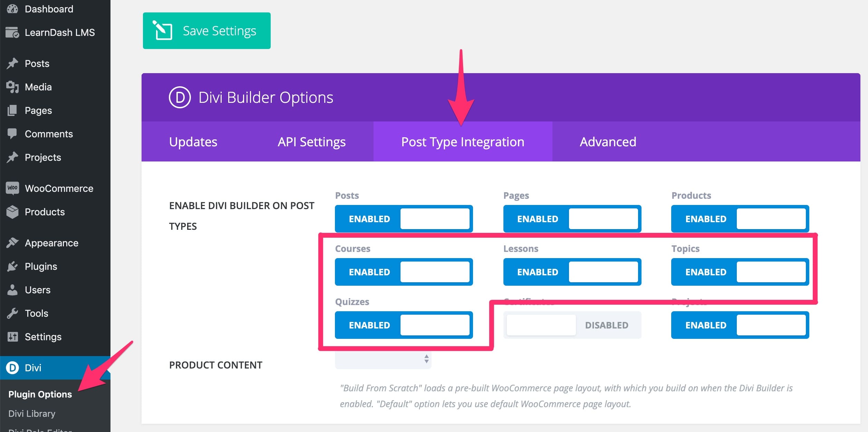This screenshot has height=432, width=868.
Task: Open the Product Content dropdown
Action: click(383, 360)
